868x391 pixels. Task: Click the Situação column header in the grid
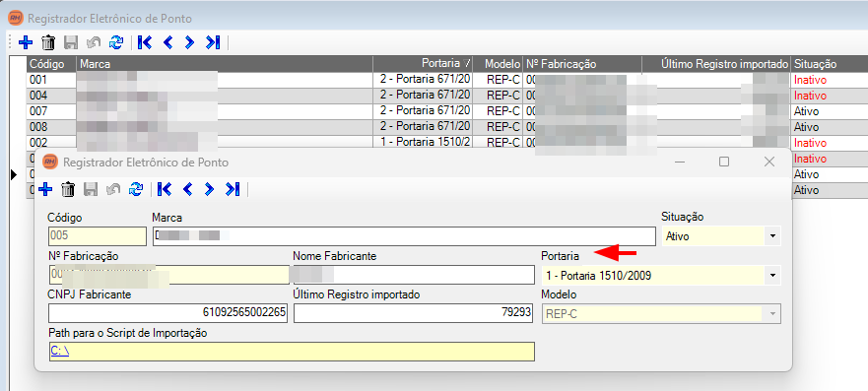tap(830, 64)
